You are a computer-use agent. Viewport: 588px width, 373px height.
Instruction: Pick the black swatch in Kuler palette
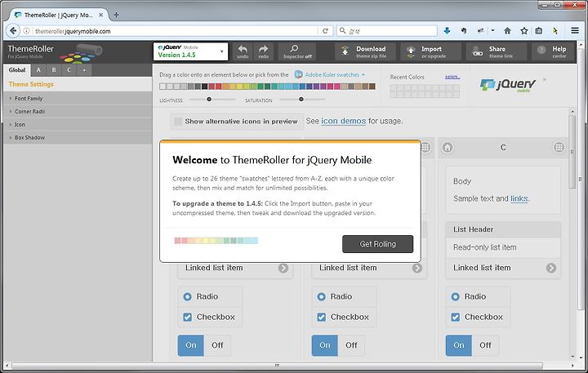[204, 87]
